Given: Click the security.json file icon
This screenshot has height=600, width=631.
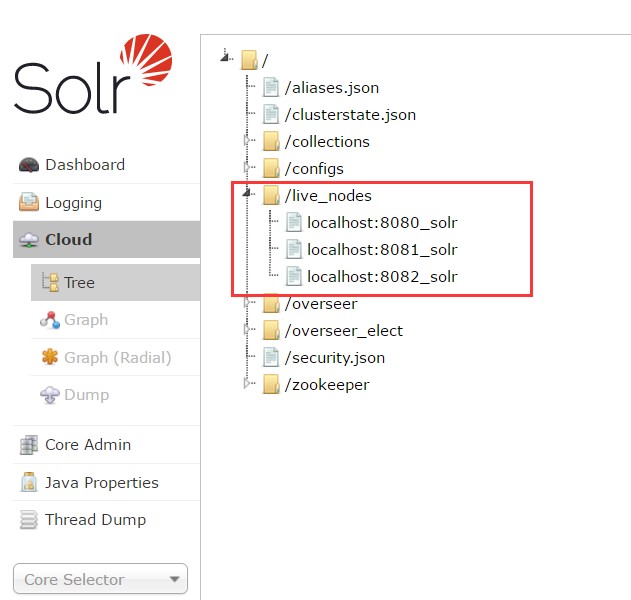Looking at the screenshot, I should [270, 357].
